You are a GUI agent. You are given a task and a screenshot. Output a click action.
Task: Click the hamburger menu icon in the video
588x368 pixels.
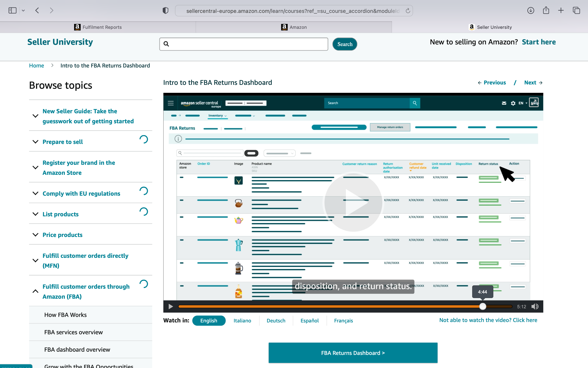pyautogui.click(x=170, y=103)
